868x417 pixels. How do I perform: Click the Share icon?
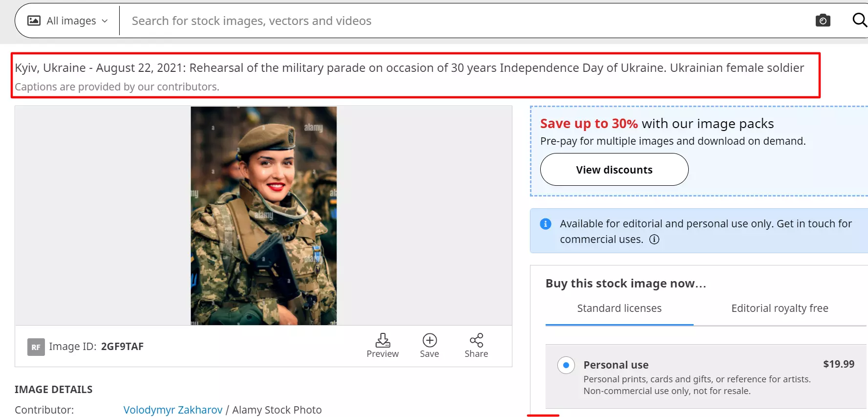pyautogui.click(x=476, y=340)
